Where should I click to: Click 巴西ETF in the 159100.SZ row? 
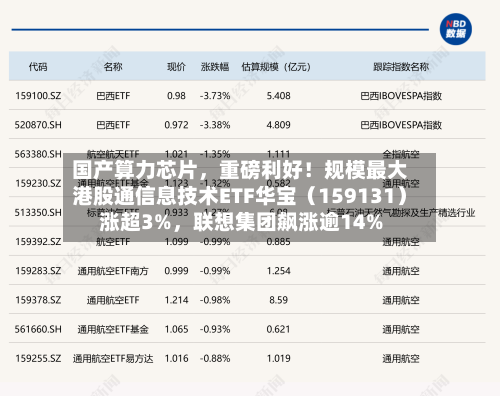point(113,96)
